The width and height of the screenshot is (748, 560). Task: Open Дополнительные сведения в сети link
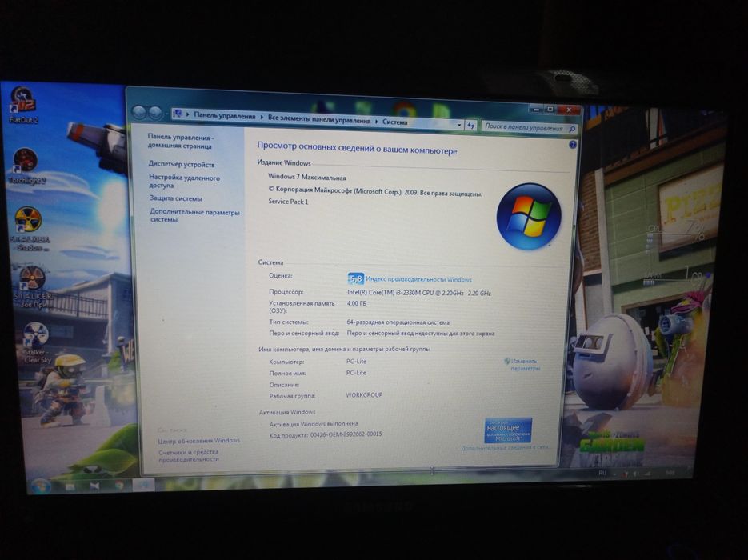(x=505, y=448)
